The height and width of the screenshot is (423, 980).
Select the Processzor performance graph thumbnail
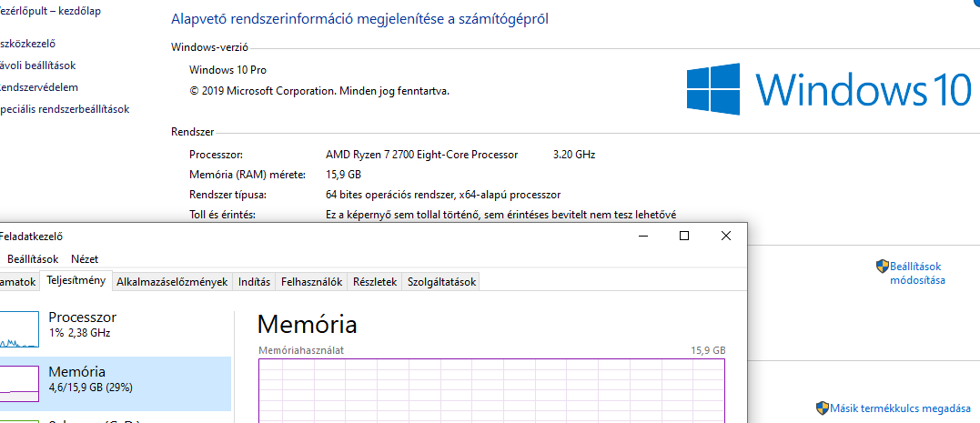(x=19, y=329)
